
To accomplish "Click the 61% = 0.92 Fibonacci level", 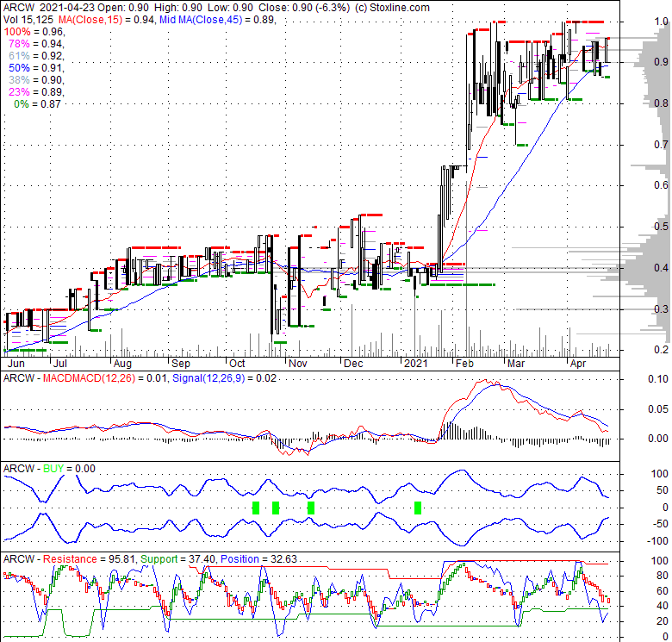I will pyautogui.click(x=36, y=56).
